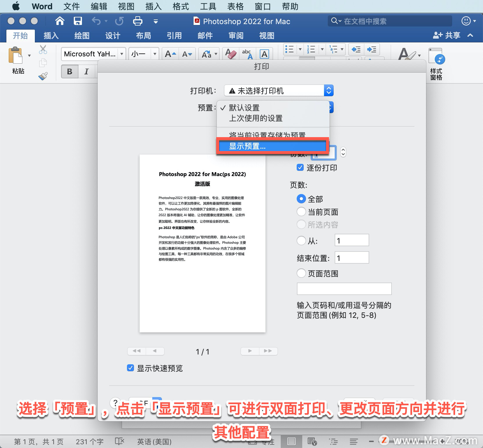Open the References (引用) ribbon tab
Viewport: 483px width, 448px height.
(x=174, y=36)
